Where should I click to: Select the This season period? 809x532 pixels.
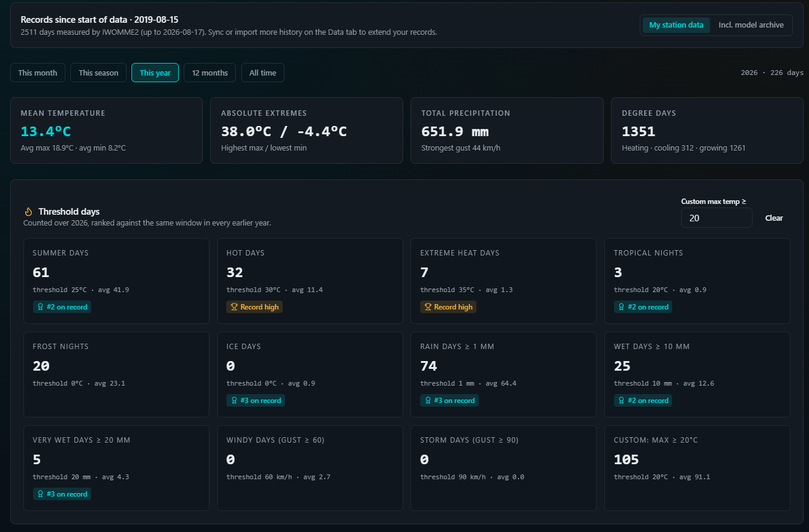pos(98,73)
